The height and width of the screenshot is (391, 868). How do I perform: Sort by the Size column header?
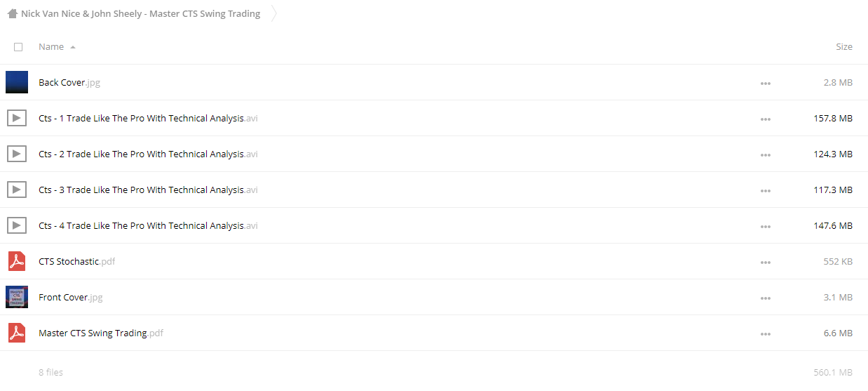pos(844,46)
